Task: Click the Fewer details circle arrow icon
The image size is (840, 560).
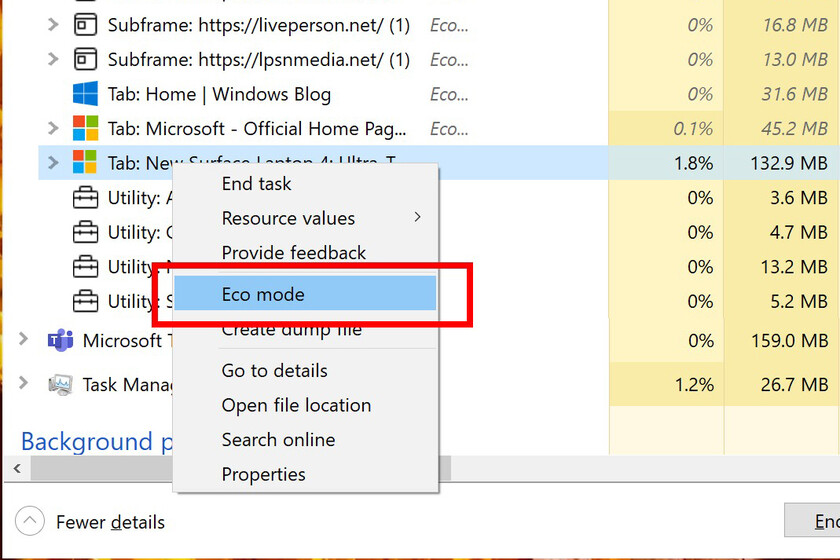Action: 29,521
